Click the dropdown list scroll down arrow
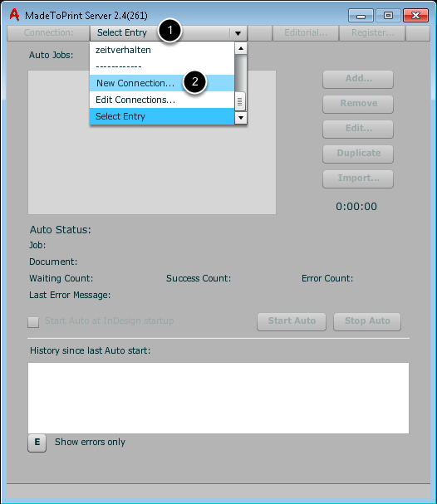 pyautogui.click(x=241, y=118)
